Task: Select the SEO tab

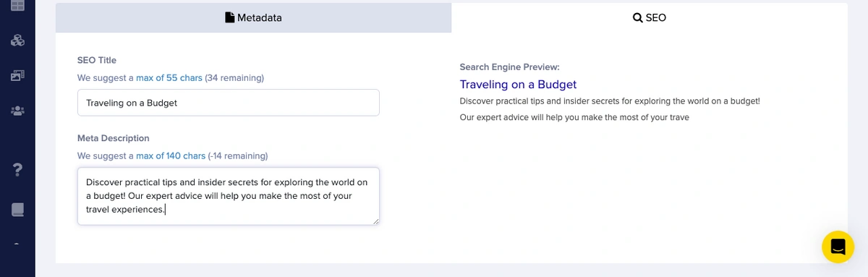Action: [x=650, y=17]
